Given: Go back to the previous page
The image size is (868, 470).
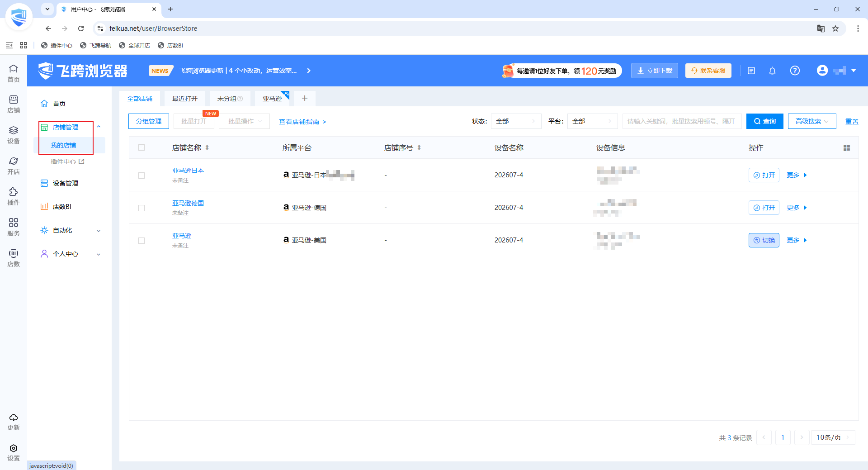Looking at the screenshot, I should (48, 28).
